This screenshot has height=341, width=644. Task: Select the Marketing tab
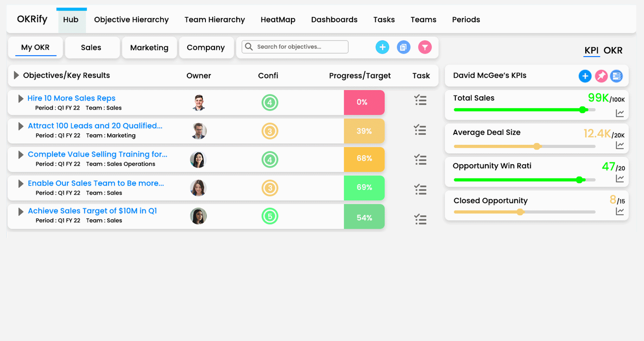tap(149, 47)
